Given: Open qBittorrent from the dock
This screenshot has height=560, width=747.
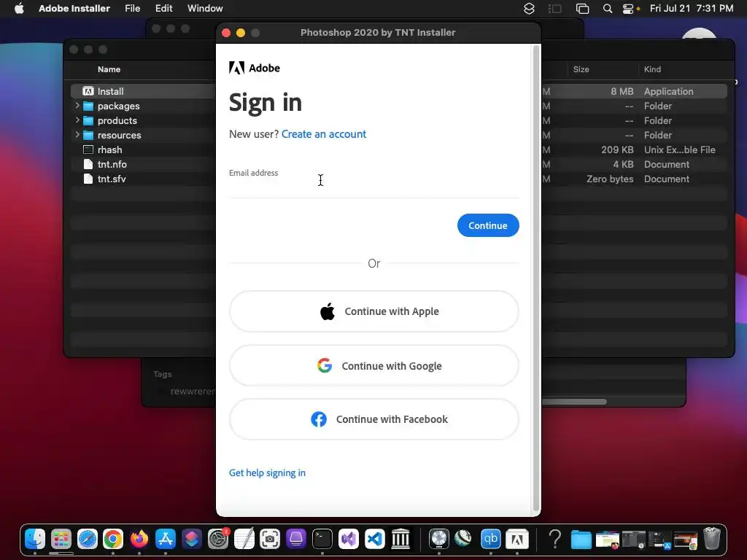Looking at the screenshot, I should click(x=491, y=539).
